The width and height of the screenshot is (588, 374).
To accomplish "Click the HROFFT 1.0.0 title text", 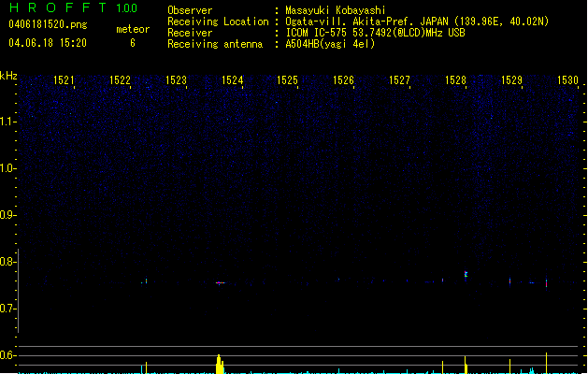I will click(x=74, y=7).
